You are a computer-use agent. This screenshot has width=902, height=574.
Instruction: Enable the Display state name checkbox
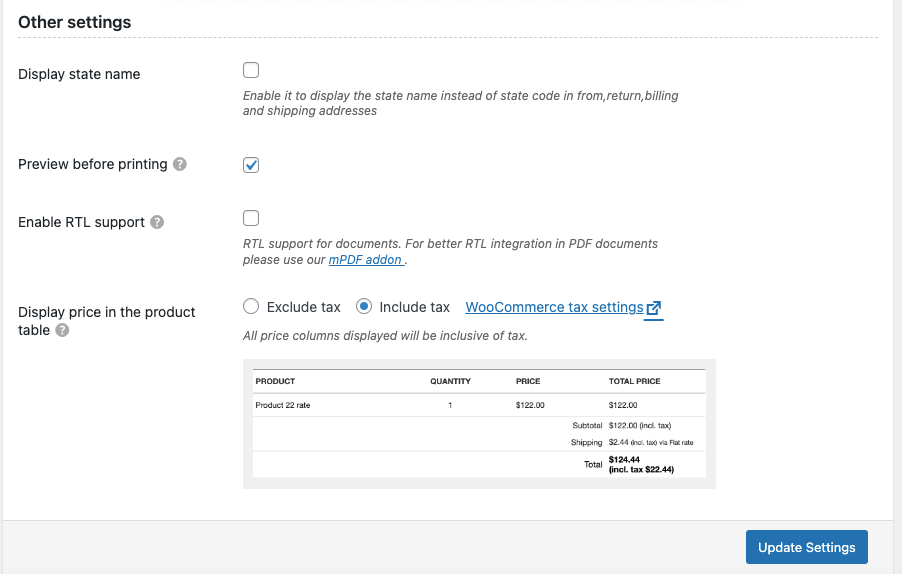(x=251, y=70)
